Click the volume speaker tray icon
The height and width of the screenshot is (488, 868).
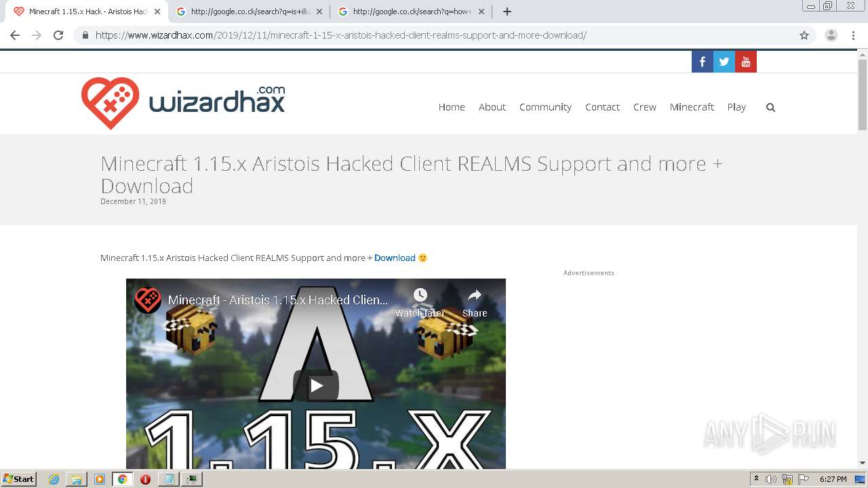click(771, 479)
